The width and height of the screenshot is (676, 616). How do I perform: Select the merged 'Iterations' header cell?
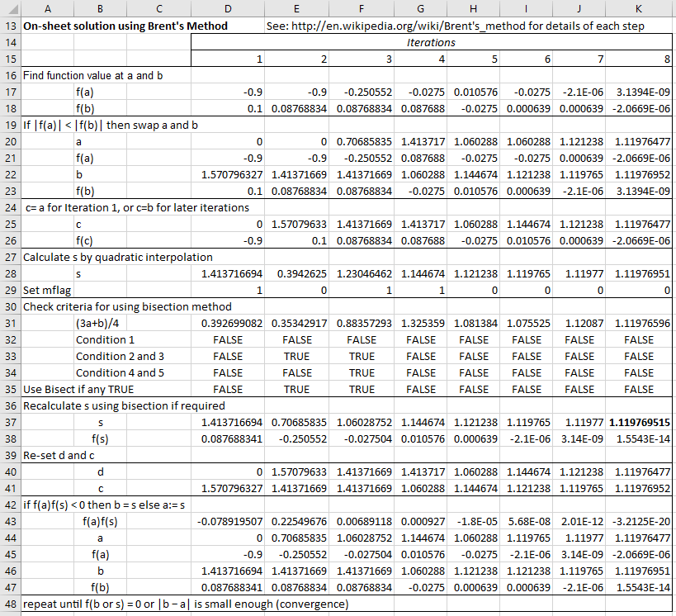click(x=427, y=42)
